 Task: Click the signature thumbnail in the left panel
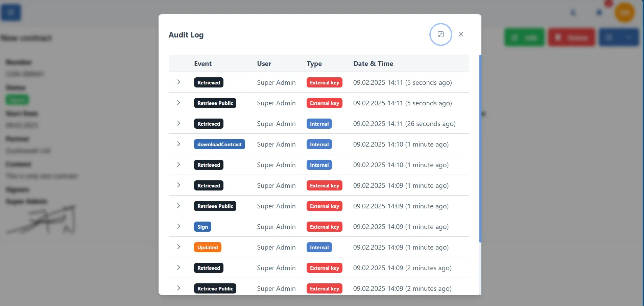(41, 220)
